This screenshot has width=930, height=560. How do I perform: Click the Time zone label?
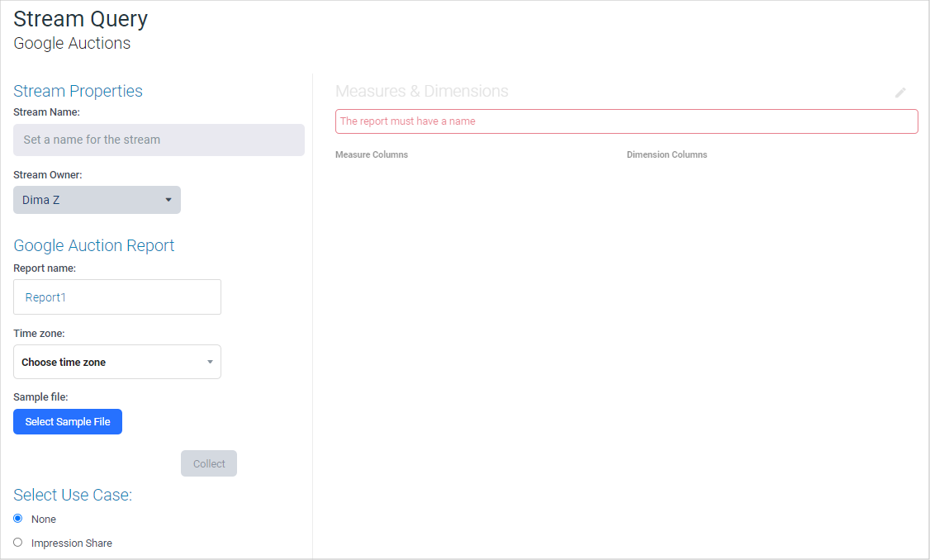tap(39, 334)
